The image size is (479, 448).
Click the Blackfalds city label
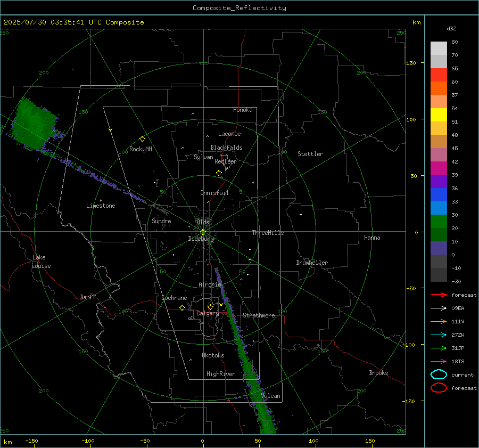226,148
